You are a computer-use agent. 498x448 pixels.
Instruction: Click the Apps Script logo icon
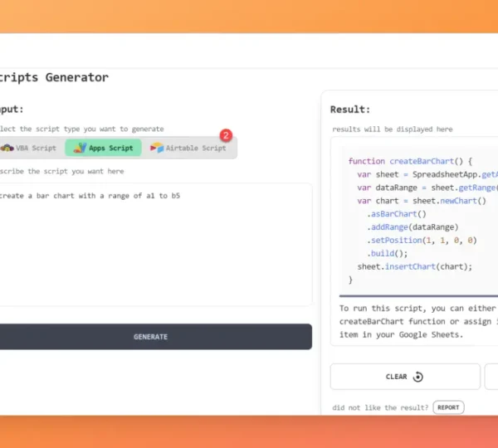pyautogui.click(x=80, y=148)
